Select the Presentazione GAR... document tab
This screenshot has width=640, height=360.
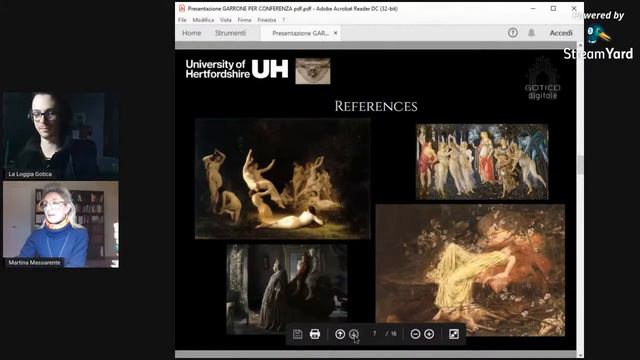click(300, 33)
